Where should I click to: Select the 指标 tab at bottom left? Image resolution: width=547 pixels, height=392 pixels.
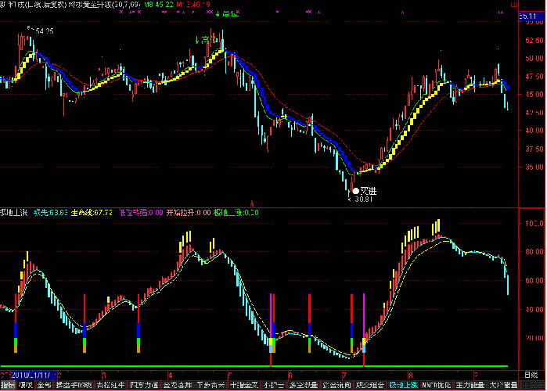pos(7,386)
